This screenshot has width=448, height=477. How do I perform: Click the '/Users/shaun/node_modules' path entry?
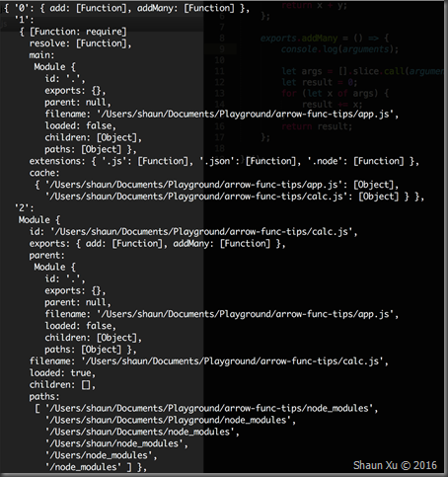tap(116, 443)
